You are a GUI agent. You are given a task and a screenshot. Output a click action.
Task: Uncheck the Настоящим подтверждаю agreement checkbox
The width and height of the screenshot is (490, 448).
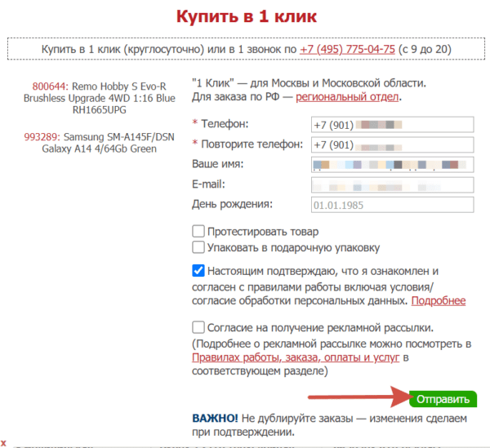(198, 271)
